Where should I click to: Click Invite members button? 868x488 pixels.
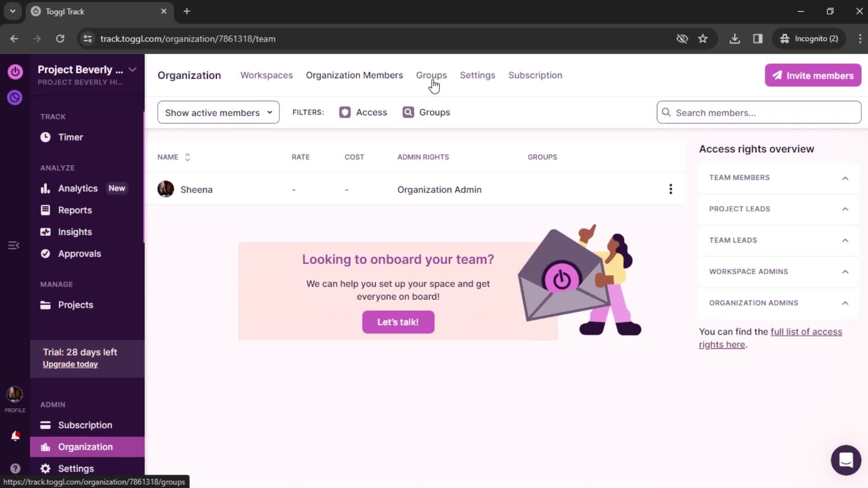[x=813, y=75]
